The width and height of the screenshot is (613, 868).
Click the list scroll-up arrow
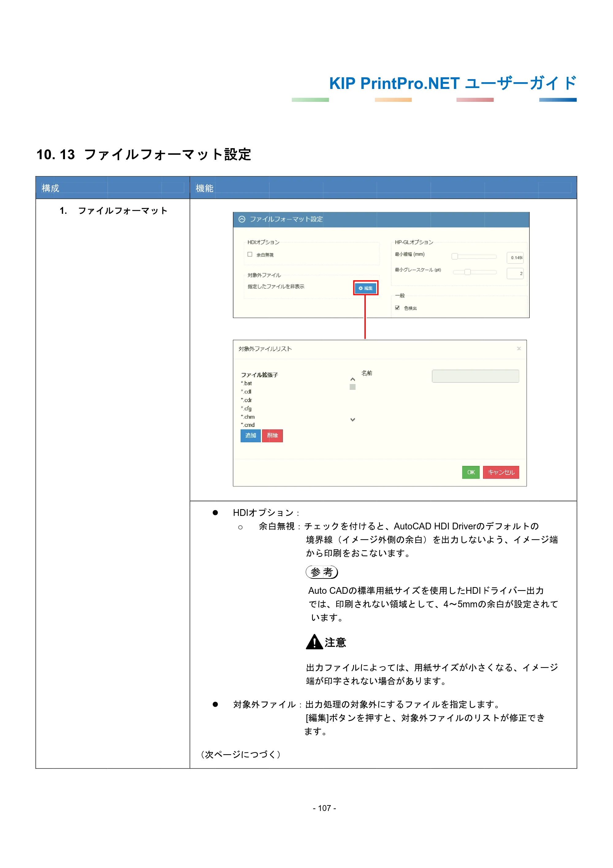(352, 379)
